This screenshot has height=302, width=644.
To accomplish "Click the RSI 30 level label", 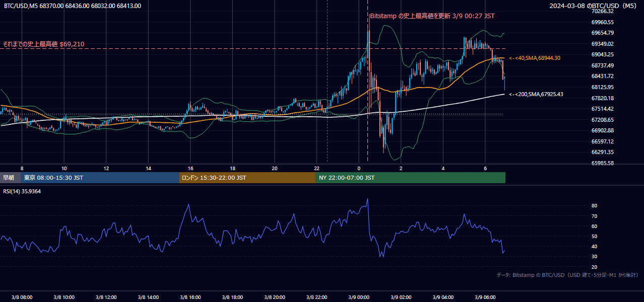I will coord(594,257).
